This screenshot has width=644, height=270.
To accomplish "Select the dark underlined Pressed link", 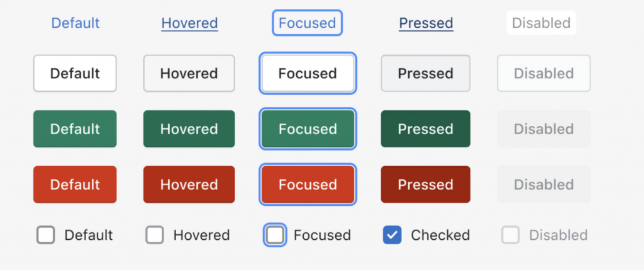I will 426,23.
